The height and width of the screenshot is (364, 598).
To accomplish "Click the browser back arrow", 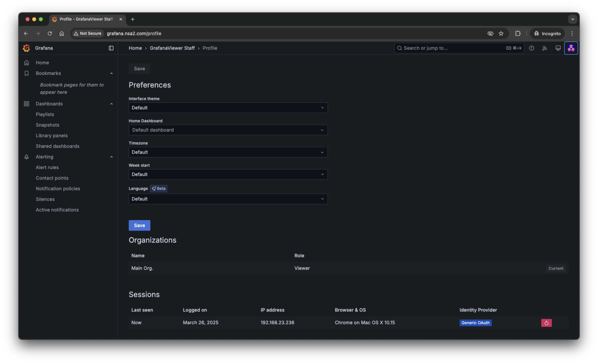I will coord(26,33).
